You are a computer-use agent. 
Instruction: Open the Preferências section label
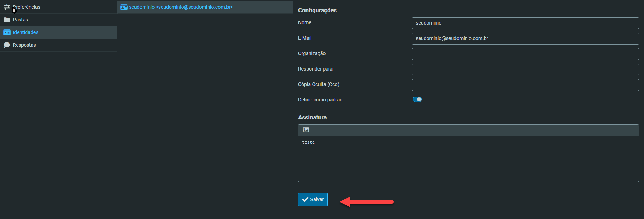click(27, 7)
